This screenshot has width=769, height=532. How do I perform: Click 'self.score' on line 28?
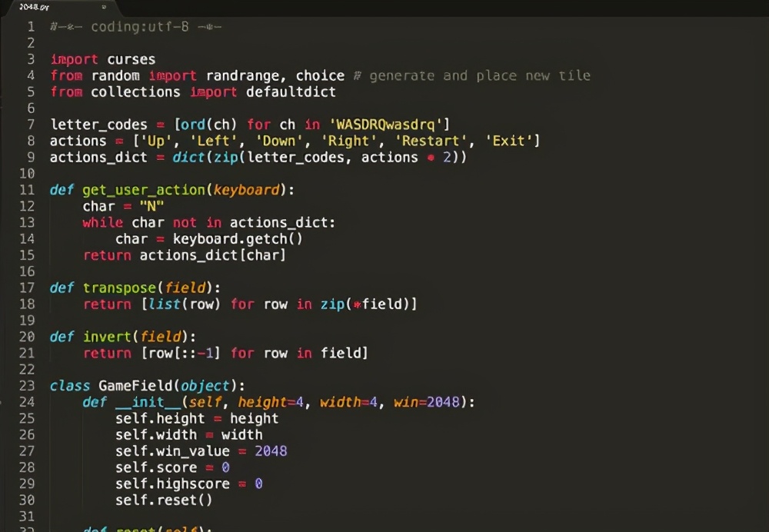click(x=156, y=467)
